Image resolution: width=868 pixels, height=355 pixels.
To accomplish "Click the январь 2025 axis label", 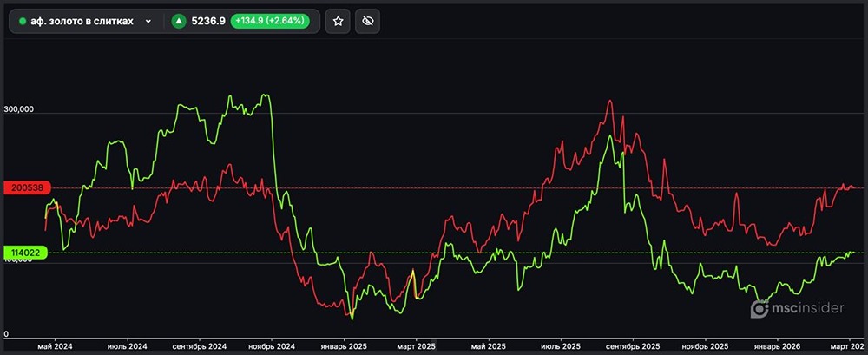I will pos(344,345).
